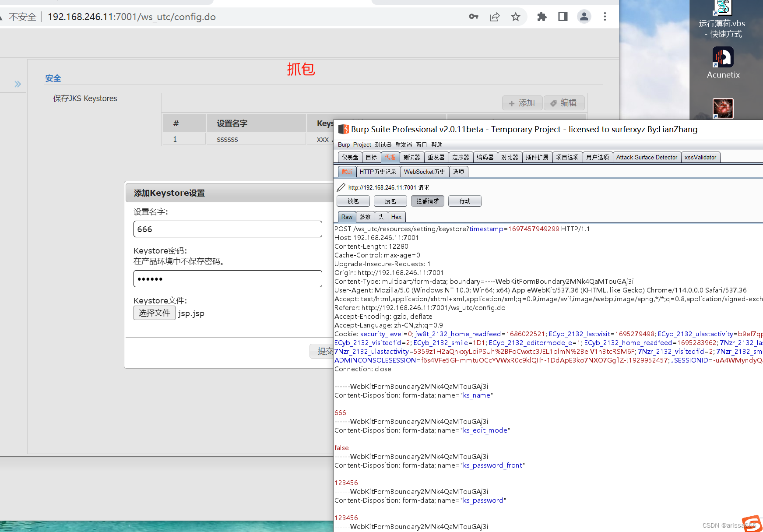
Task: Open the 窗口 menu in Burp Suite
Action: (421, 144)
